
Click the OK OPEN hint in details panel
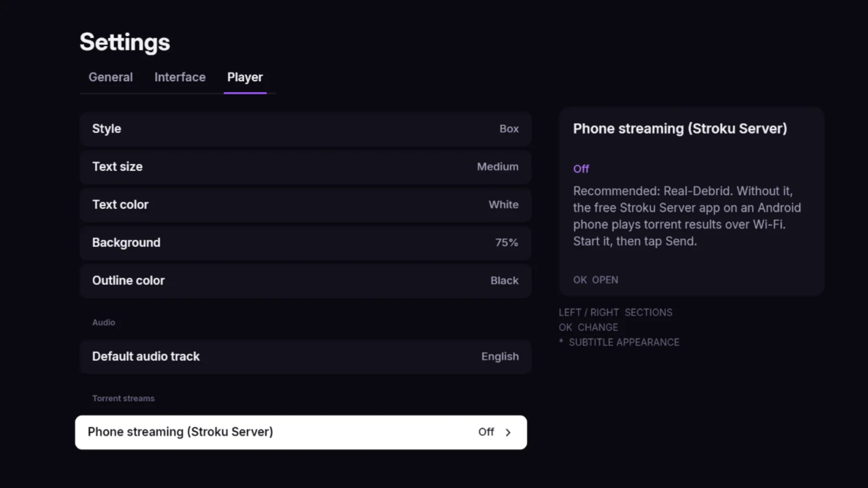point(596,280)
